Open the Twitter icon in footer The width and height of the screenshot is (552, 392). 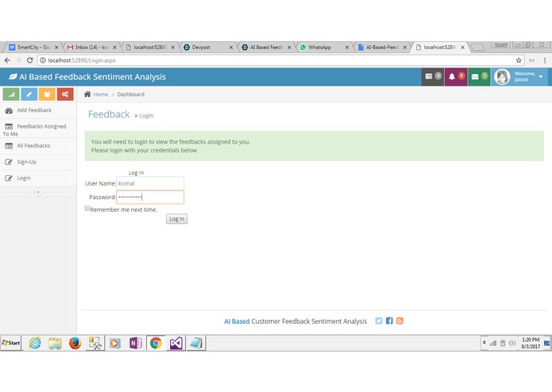378,321
